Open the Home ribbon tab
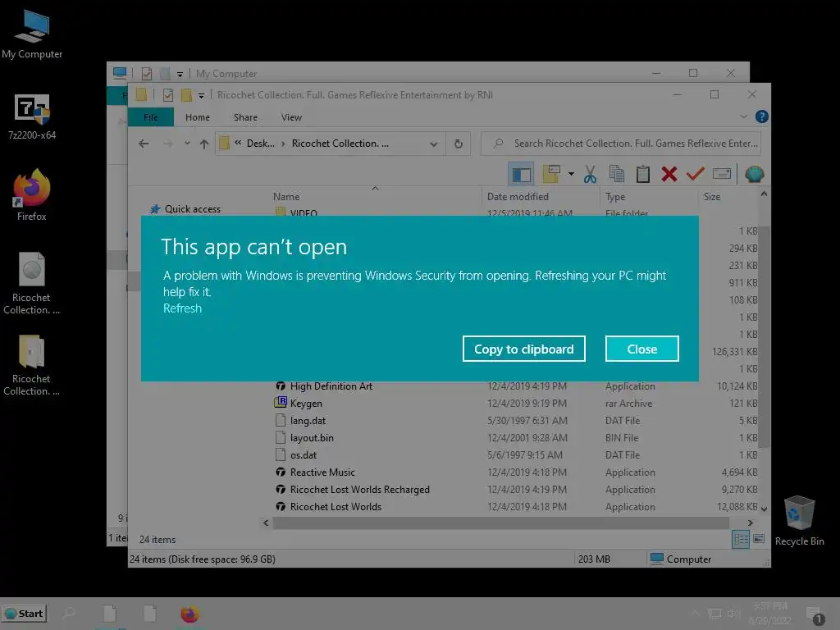Screen dimensions: 840x630 (198, 117)
